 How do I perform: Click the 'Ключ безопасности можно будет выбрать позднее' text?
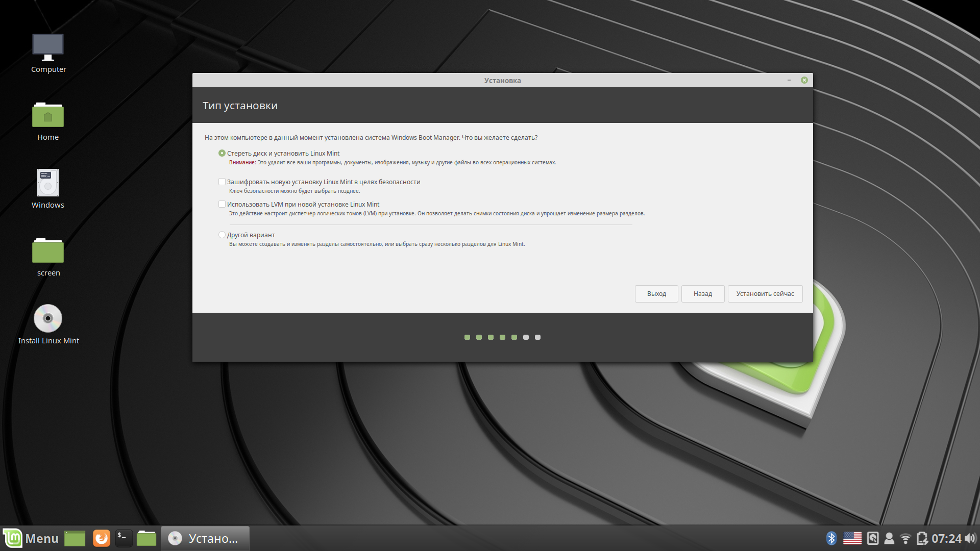295,191
